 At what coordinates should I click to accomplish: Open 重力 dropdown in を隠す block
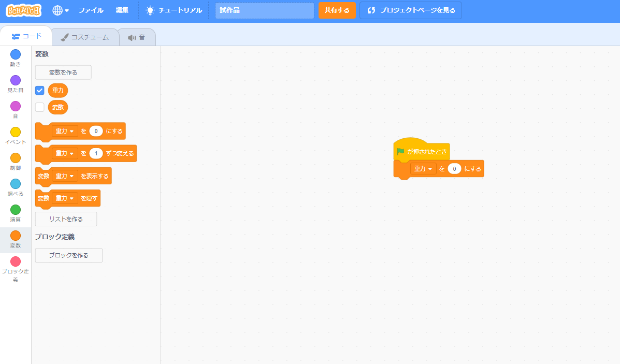pos(65,198)
